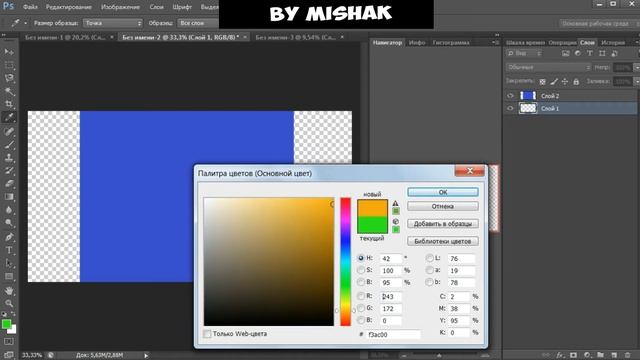Select the Magic Wand tool

coord(9,91)
